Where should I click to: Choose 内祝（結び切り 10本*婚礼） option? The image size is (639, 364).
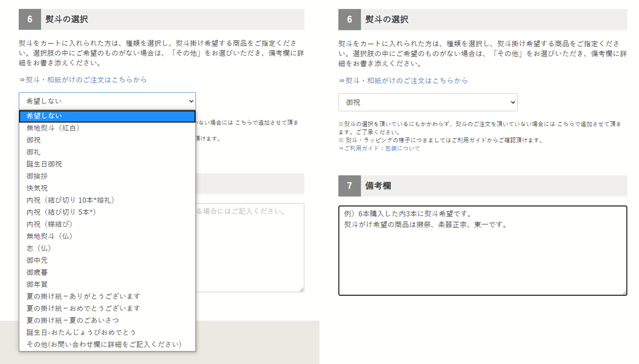(70, 200)
